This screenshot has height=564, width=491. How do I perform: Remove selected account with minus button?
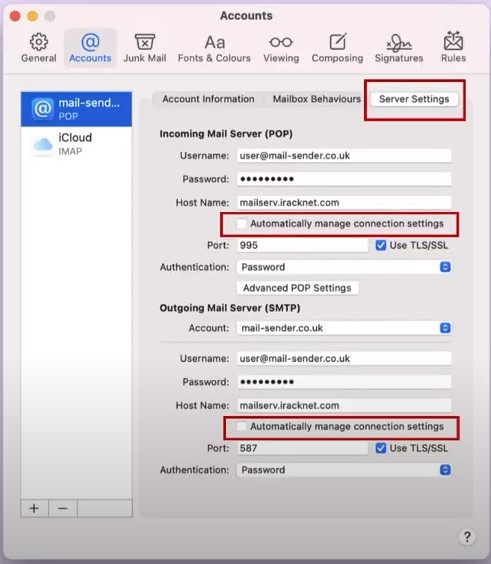click(63, 508)
